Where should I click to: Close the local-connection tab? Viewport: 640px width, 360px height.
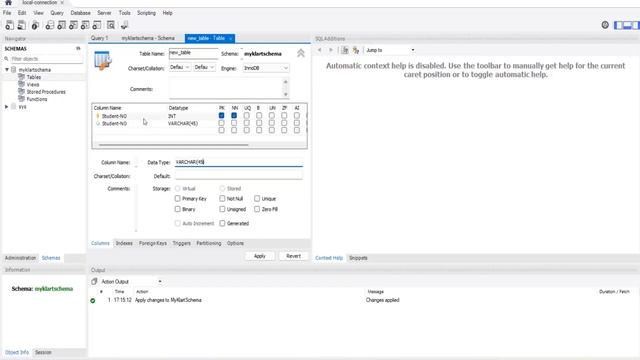62,2
